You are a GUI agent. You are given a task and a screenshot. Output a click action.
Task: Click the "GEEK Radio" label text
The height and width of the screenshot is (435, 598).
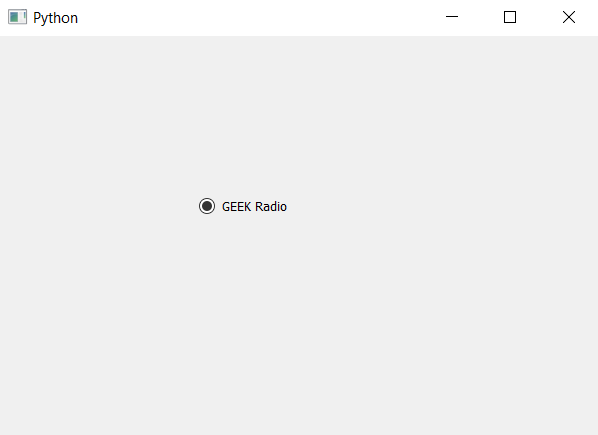[254, 206]
